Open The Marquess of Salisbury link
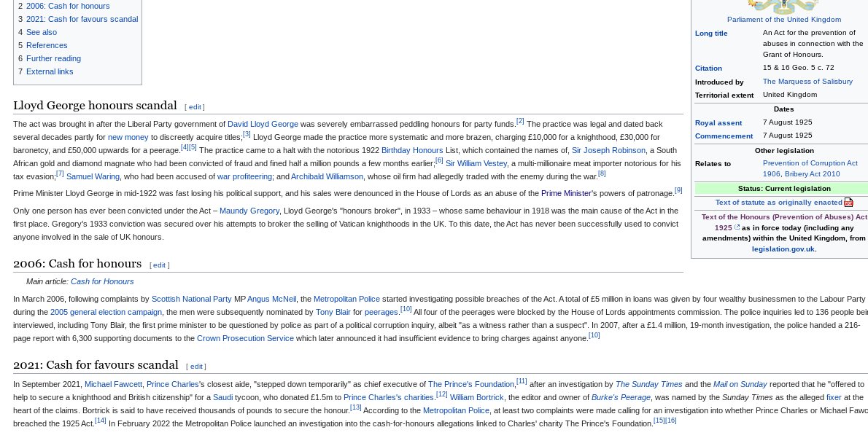 tap(807, 82)
